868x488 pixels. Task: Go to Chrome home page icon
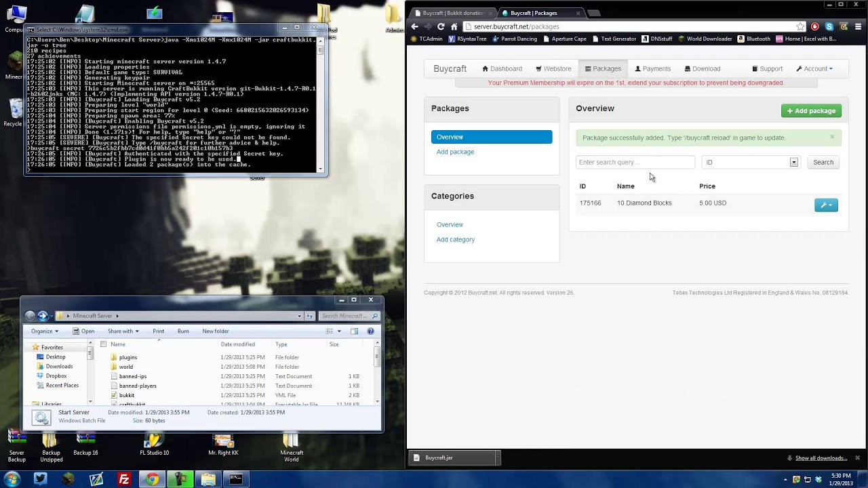pos(454,26)
